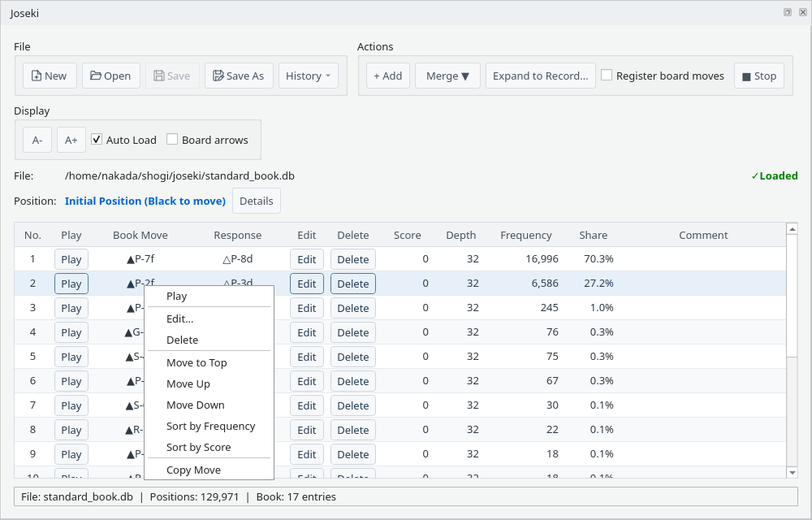Click the table vertical scrollbar thumb
This screenshot has width=812, height=520.
[x=792, y=296]
